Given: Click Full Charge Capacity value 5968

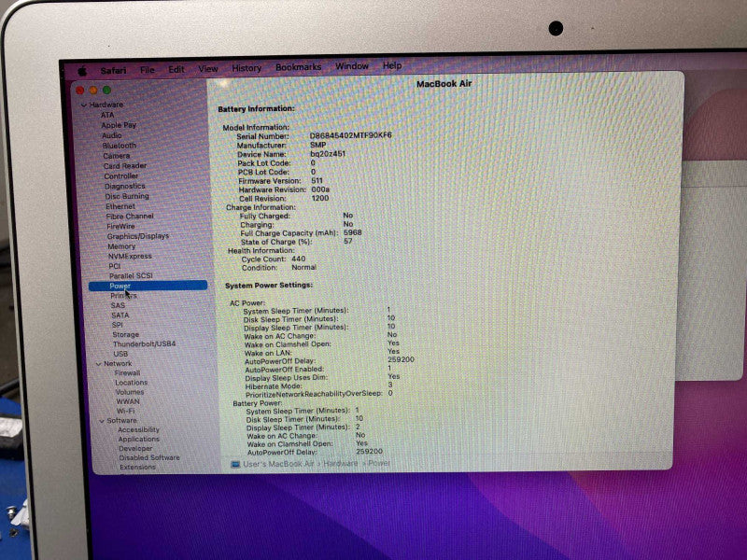Looking at the screenshot, I should pyautogui.click(x=353, y=232).
